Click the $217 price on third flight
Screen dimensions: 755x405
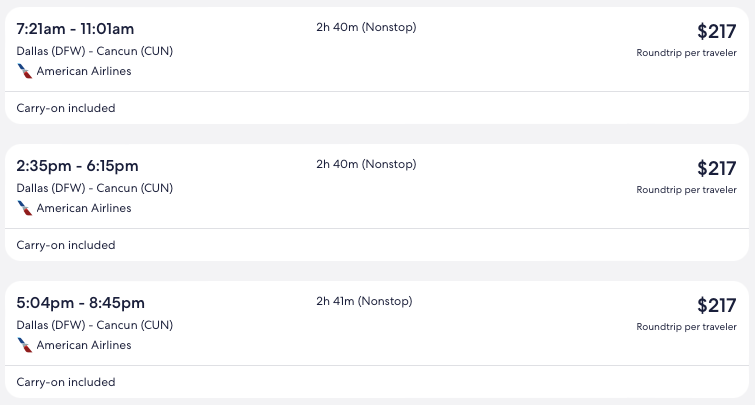click(716, 305)
